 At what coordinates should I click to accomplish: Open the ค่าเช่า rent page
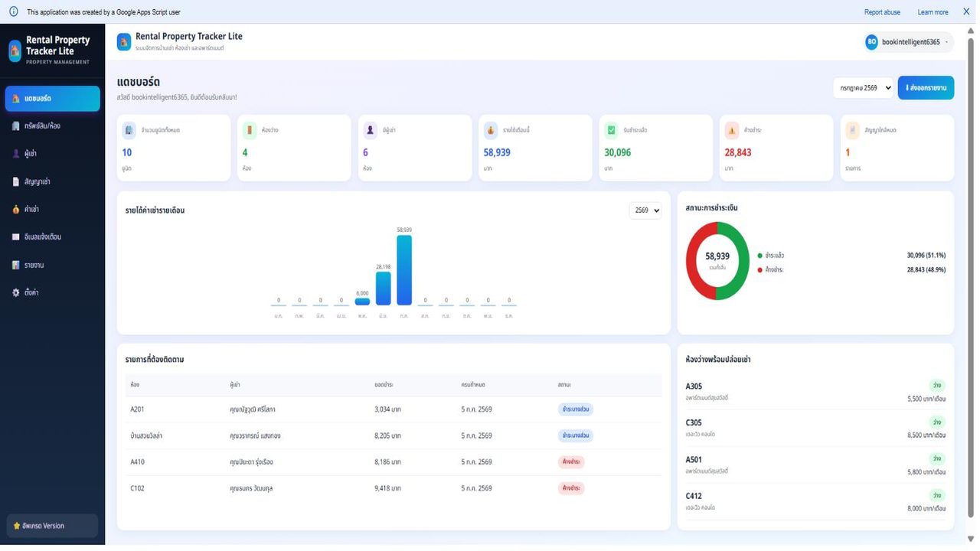tap(52, 209)
